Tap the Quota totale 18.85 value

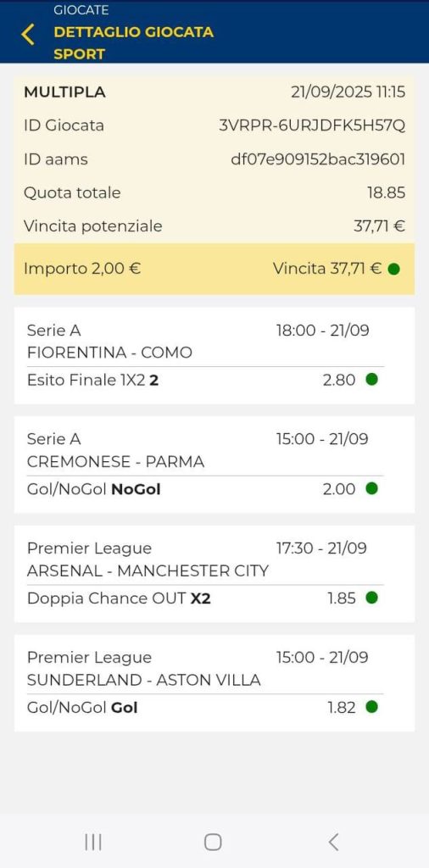[x=387, y=192]
